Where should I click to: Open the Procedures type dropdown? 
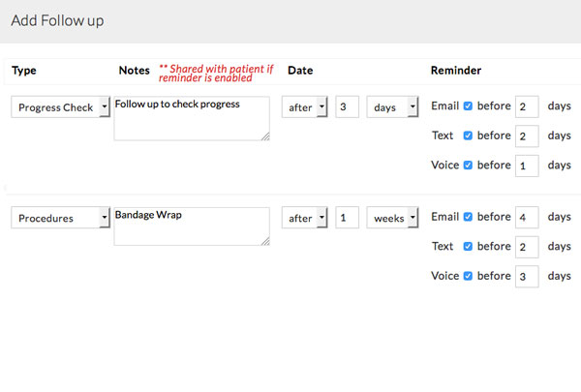tap(61, 219)
